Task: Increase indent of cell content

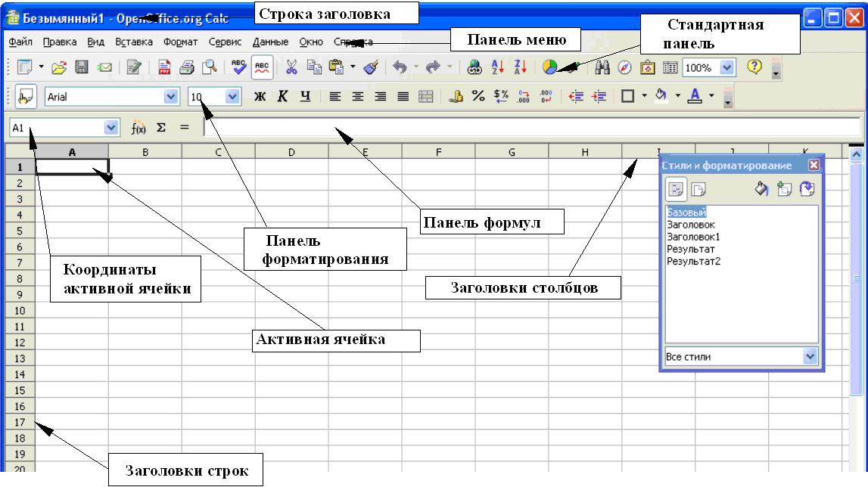Action: pos(599,97)
